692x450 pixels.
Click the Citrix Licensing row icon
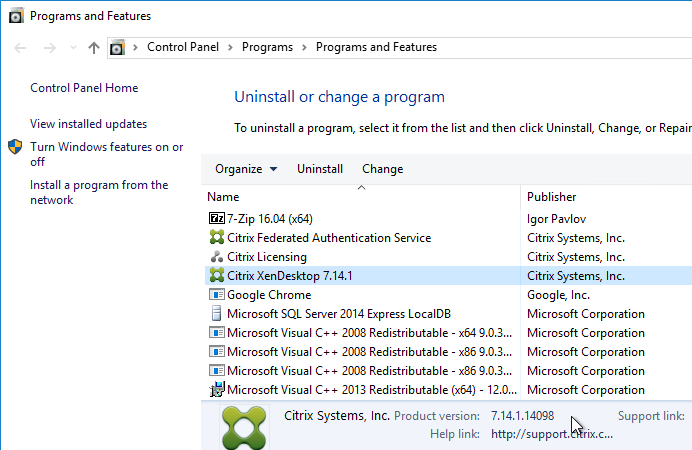pos(217,256)
